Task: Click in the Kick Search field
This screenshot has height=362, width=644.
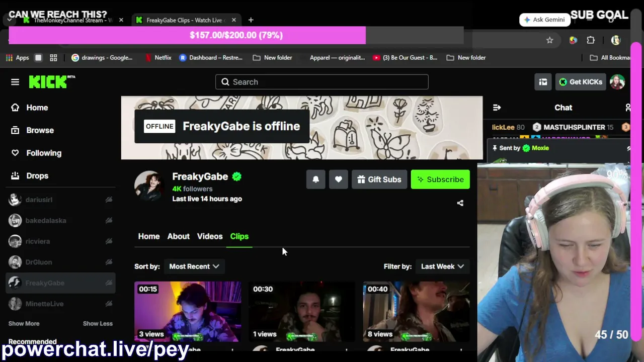Action: [x=322, y=82]
